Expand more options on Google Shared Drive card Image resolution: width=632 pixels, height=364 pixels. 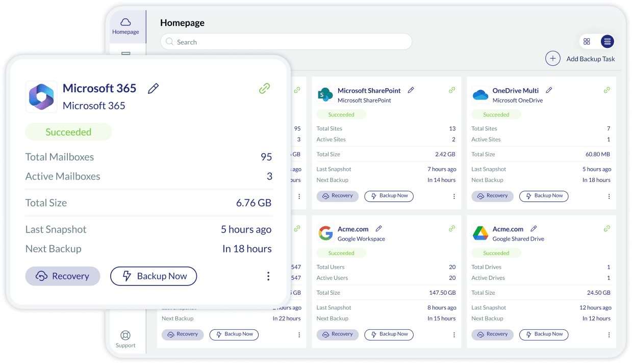pos(609,335)
